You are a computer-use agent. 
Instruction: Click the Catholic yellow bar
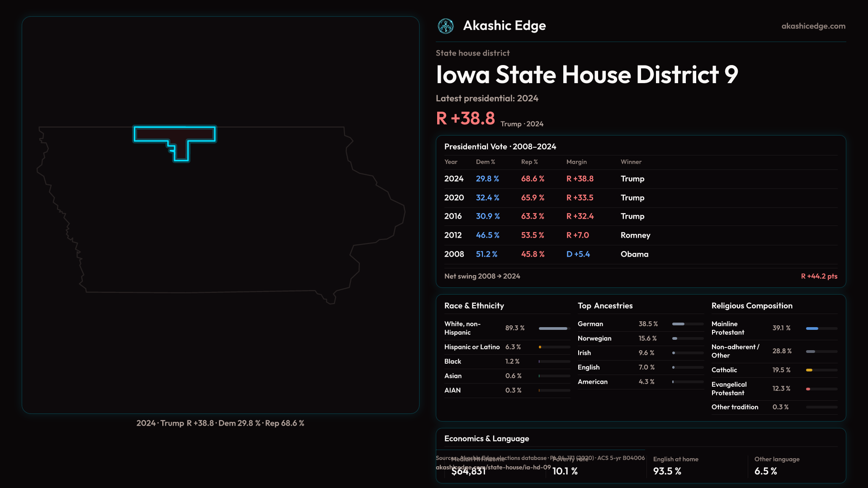(x=809, y=370)
